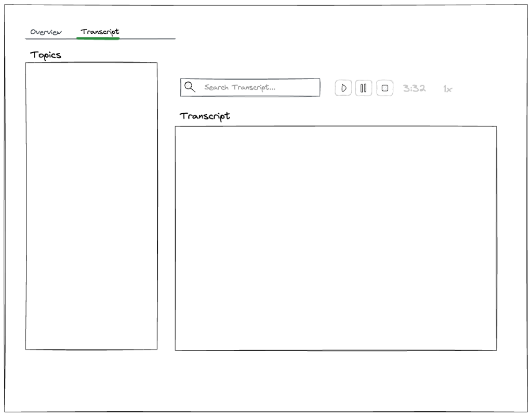Click the magnifying glass search icon

[190, 87]
